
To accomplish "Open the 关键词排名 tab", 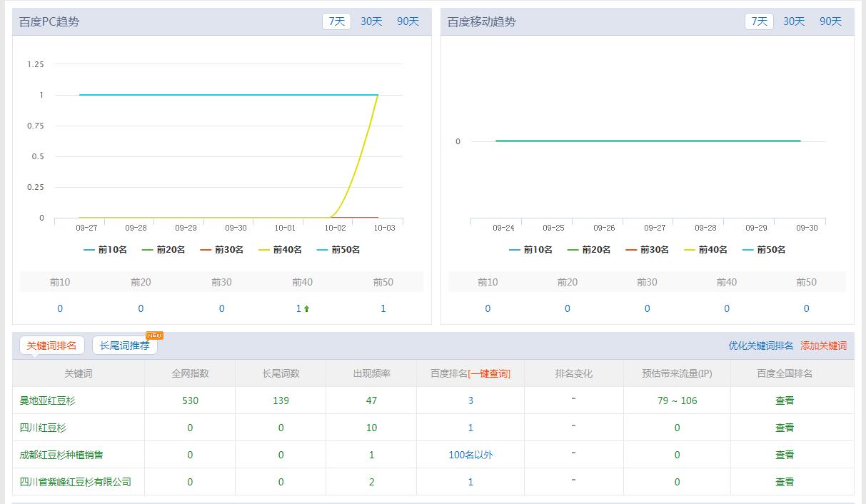I will (51, 346).
